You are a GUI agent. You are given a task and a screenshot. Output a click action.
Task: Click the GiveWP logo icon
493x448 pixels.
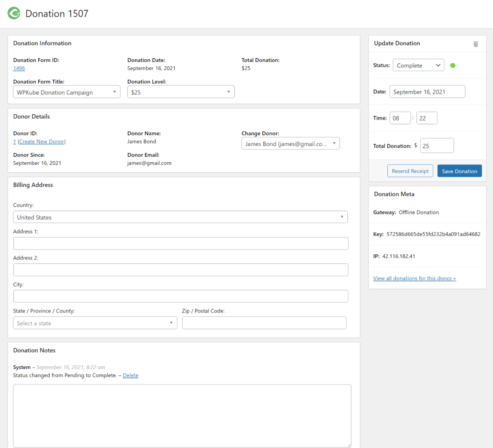[14, 13]
